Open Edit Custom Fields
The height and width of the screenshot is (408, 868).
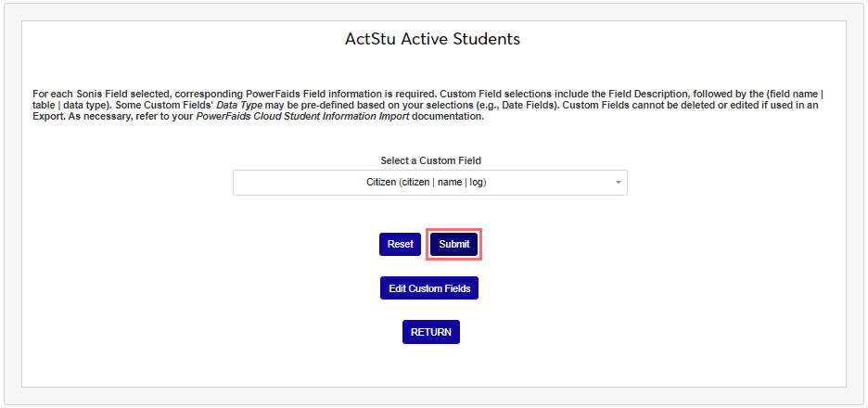(x=428, y=288)
